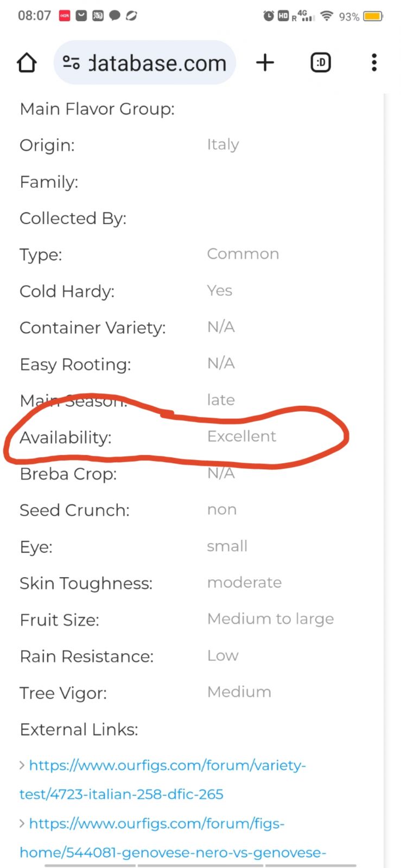Screen dimensions: 401x868
Task: Open the three-dot browser menu
Action: [x=374, y=63]
